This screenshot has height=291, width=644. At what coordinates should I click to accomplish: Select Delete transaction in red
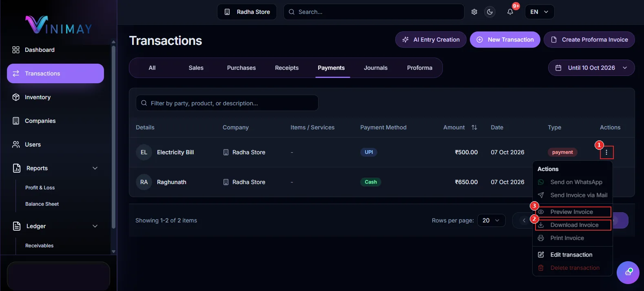(573, 268)
